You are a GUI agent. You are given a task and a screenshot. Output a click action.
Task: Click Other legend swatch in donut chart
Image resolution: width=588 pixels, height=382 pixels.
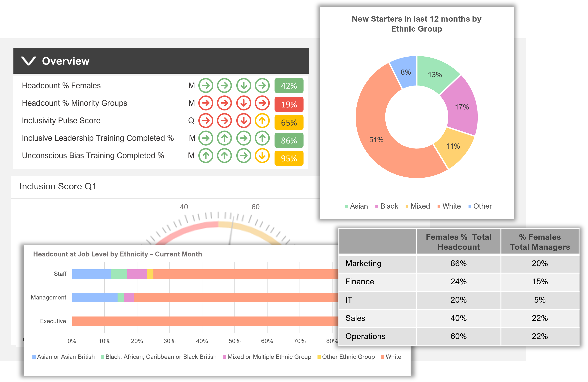coord(470,206)
